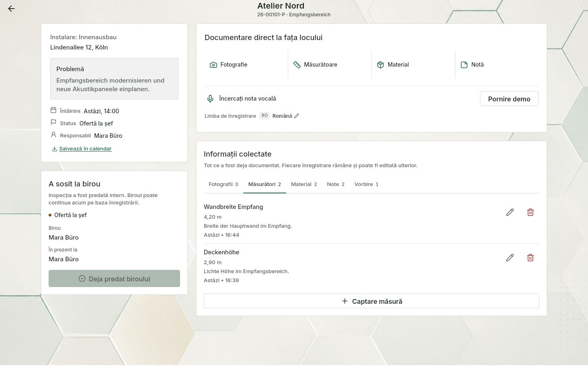Click the person icon next to Responsabil
Viewport: 588px width, 368px height.
coord(53,135)
